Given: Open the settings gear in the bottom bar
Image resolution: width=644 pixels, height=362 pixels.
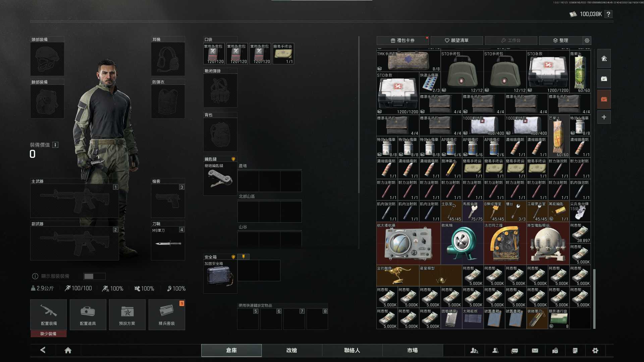Looking at the screenshot, I should 595,351.
